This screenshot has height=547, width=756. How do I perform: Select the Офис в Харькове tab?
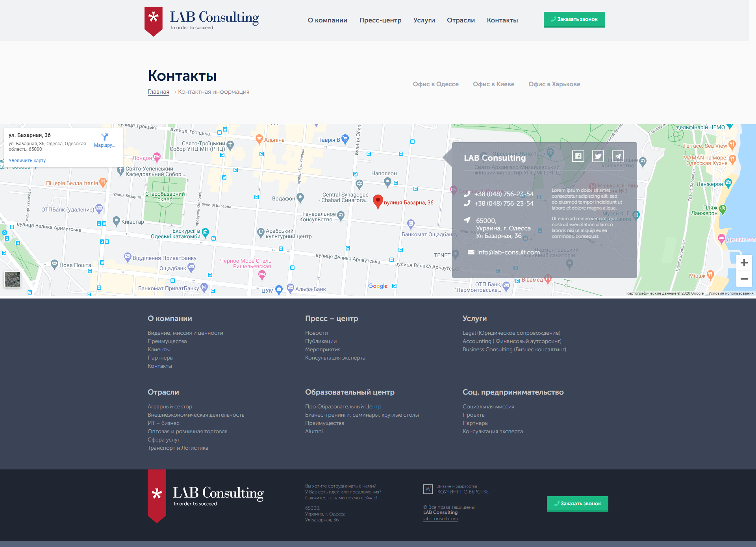(554, 84)
